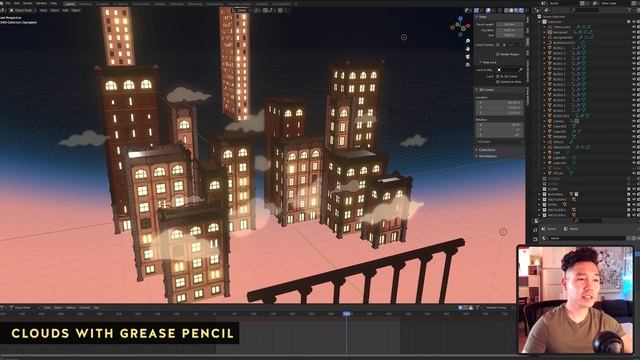This screenshot has height=360, width=640.
Task: Select material preview shading icon
Action: [x=516, y=10]
